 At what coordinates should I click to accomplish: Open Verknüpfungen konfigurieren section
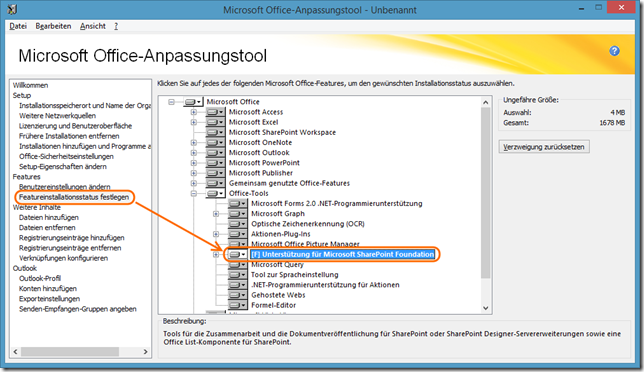coord(63,258)
